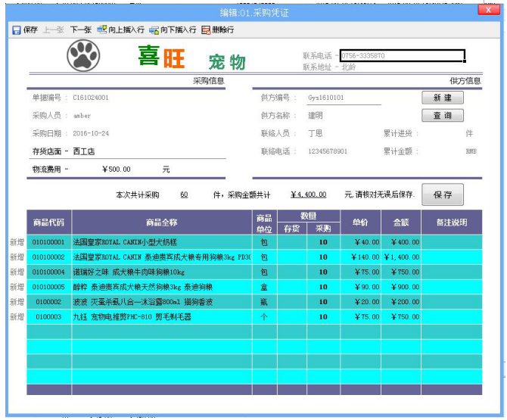Click contact address 北岭 text
The height and width of the screenshot is (420, 507).
(x=349, y=67)
